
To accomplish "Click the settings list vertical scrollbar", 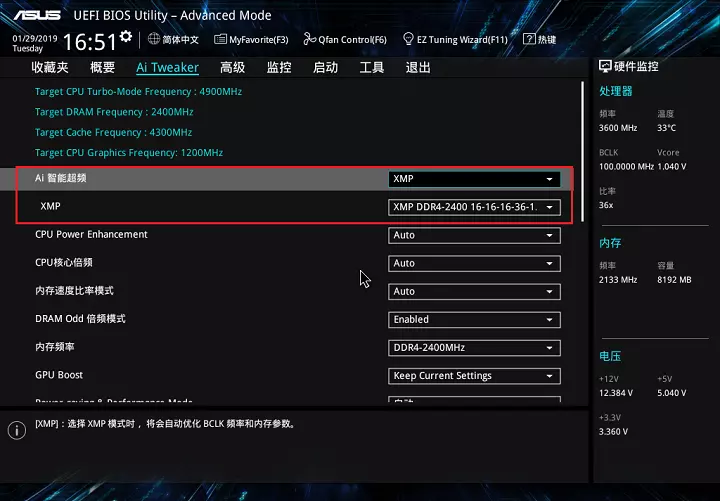I will [583, 152].
